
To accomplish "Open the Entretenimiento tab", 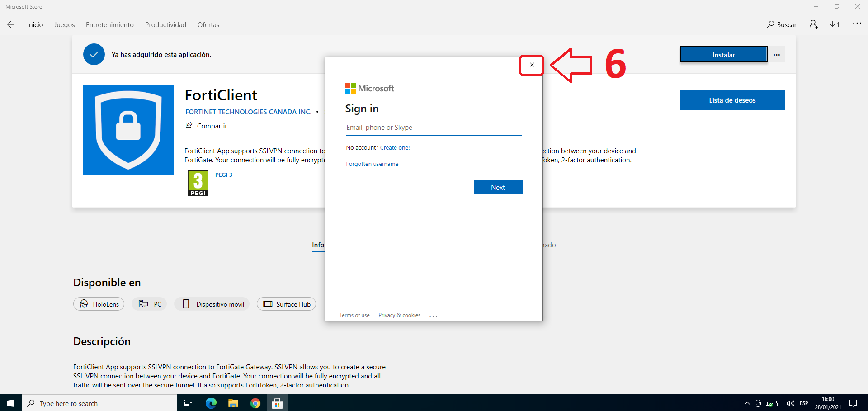I will tap(110, 25).
